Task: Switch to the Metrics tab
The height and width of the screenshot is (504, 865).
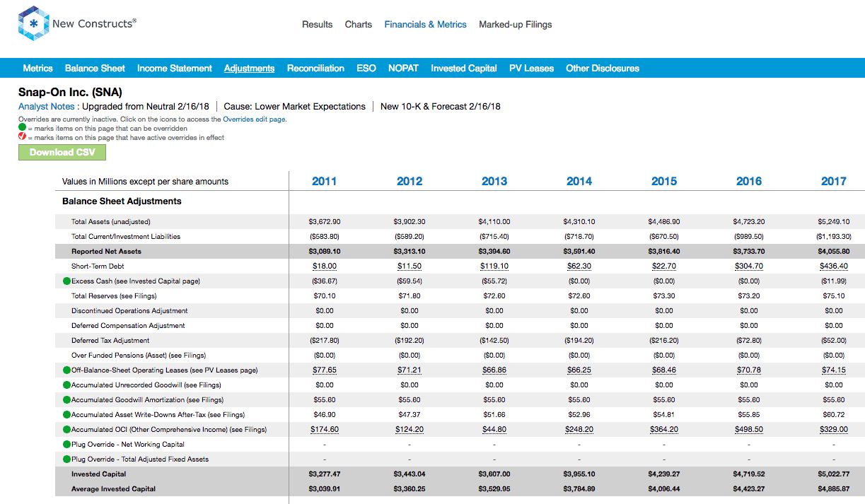Action: [x=38, y=69]
